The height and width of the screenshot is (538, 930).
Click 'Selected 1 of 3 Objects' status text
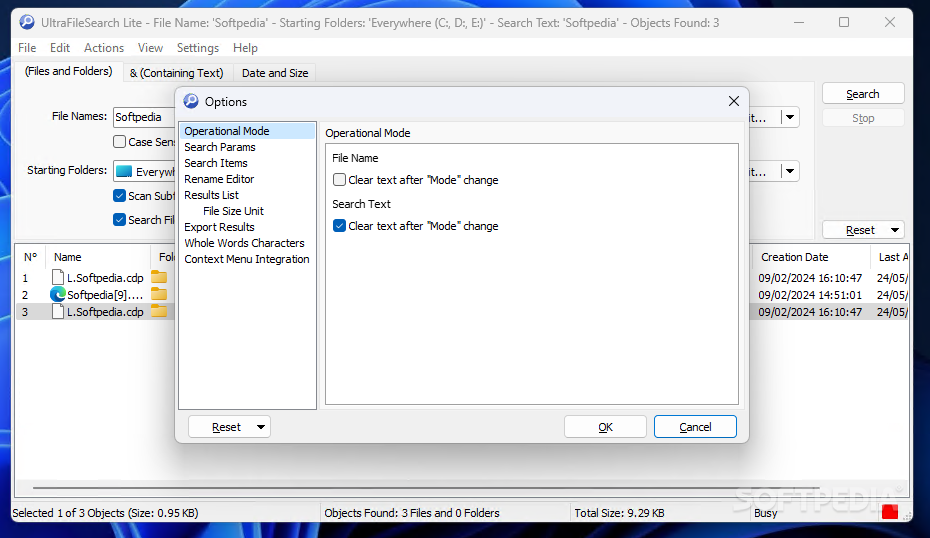click(105, 513)
